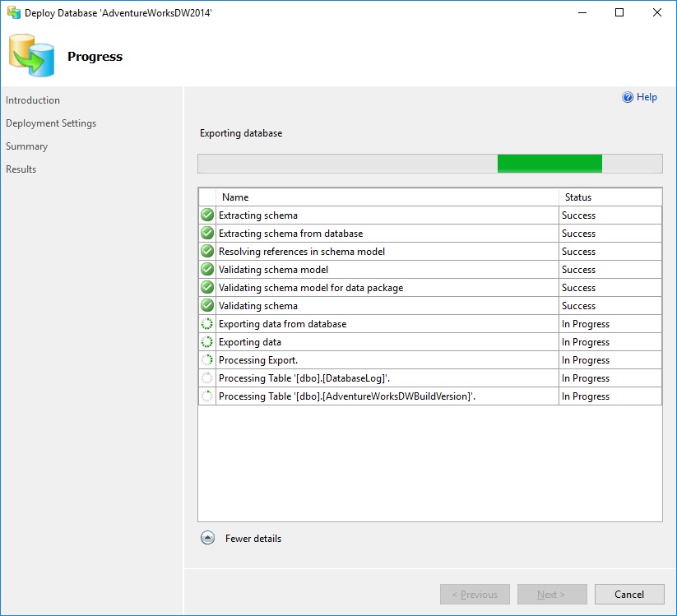Click the spinner icon beside Exporting data
Viewport: 677px width, 616px height.
point(207,342)
